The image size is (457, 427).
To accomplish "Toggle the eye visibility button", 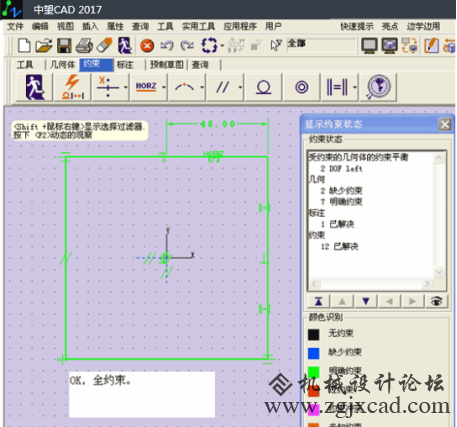I will coord(436,301).
